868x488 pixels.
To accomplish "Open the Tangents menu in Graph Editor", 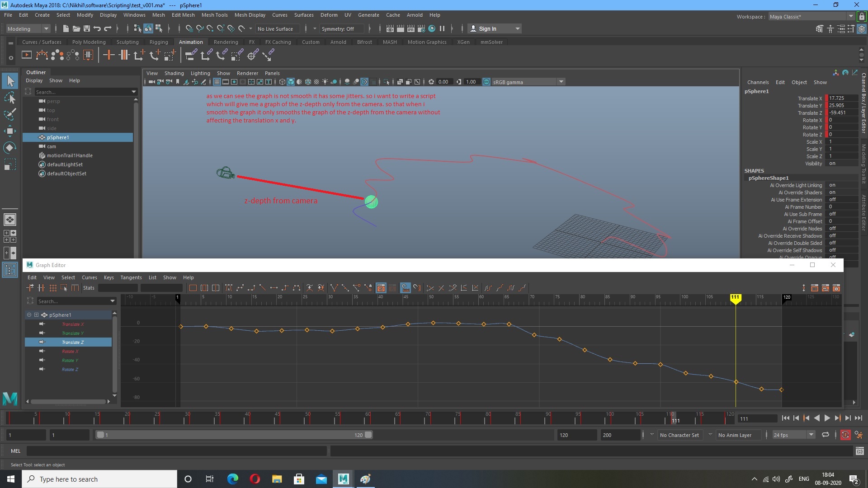I will [131, 277].
